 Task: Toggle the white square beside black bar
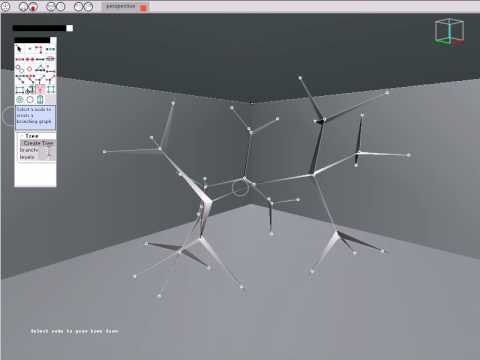coord(70,28)
